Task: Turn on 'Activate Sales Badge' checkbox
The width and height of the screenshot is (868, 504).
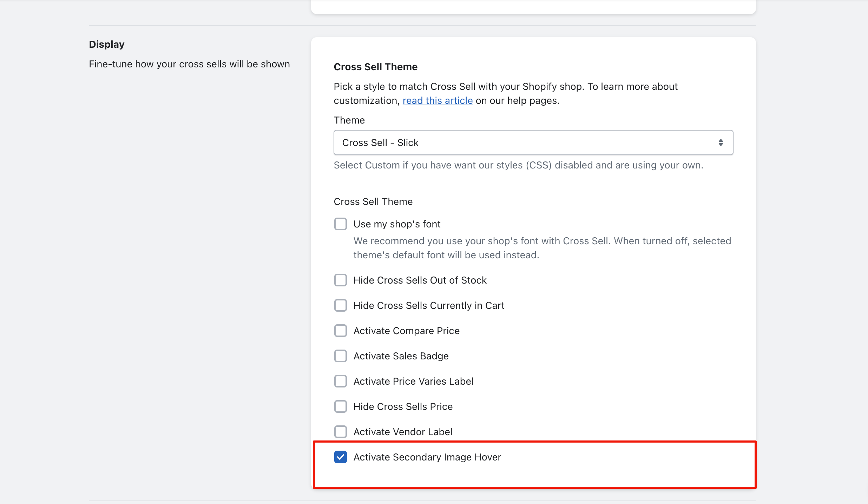Action: 340,356
